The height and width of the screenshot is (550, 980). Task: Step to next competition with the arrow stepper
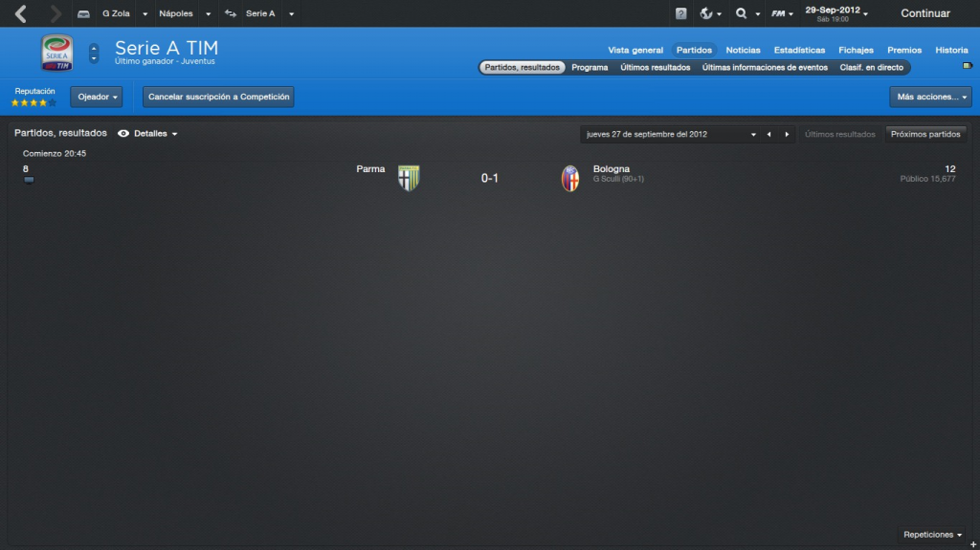click(94, 58)
